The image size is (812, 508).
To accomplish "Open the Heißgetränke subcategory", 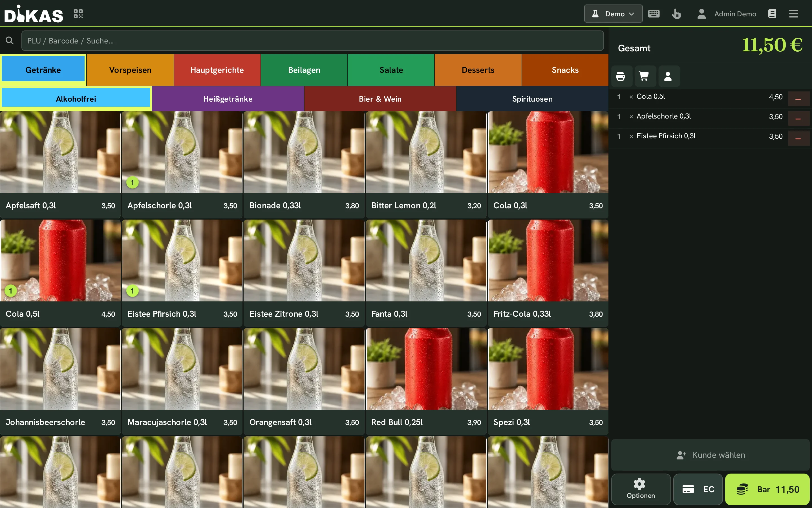I will [x=228, y=99].
